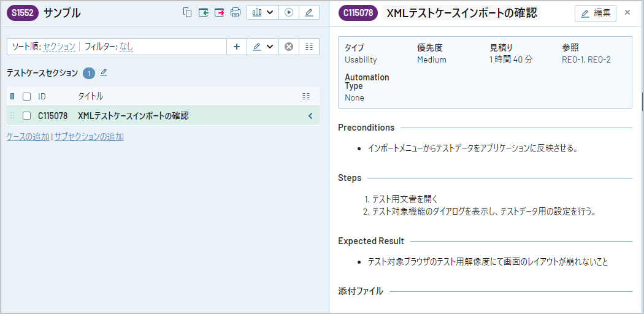This screenshot has width=644, height=314.
Task: Click the タイトル column header
Action: click(x=90, y=96)
